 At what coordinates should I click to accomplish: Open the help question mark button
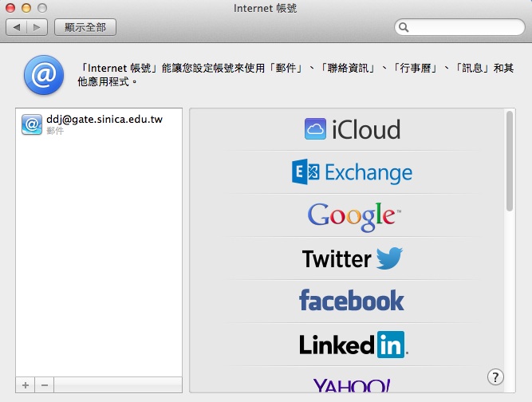[495, 377]
